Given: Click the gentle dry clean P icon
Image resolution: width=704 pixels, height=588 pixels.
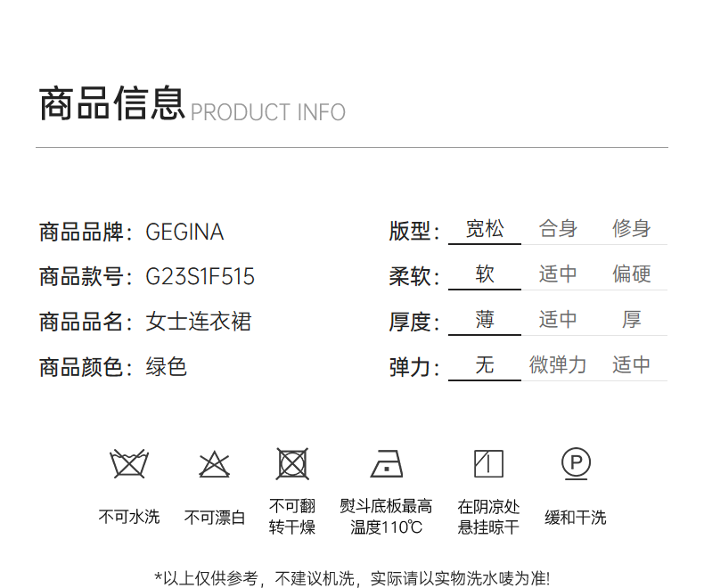Looking at the screenshot, I should point(576,463).
